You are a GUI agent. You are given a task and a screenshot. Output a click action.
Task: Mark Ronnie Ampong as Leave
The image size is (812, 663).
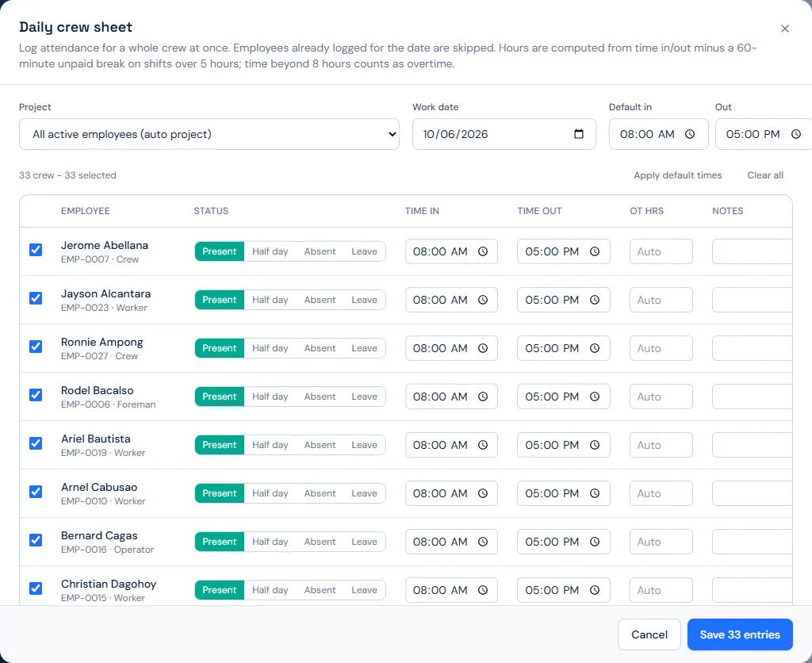(x=364, y=348)
